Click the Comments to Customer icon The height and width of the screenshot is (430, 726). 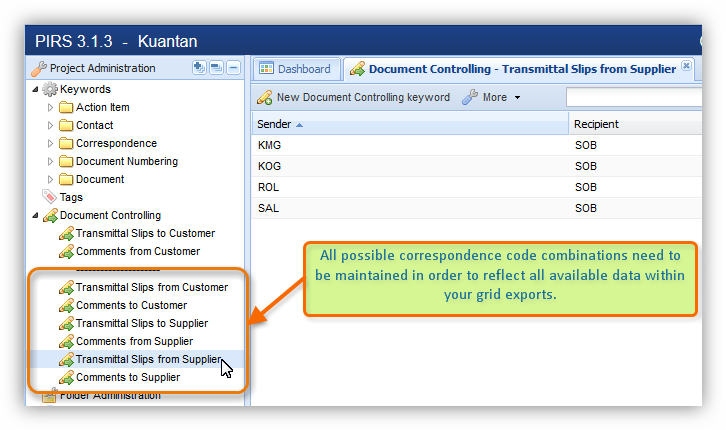[x=66, y=305]
